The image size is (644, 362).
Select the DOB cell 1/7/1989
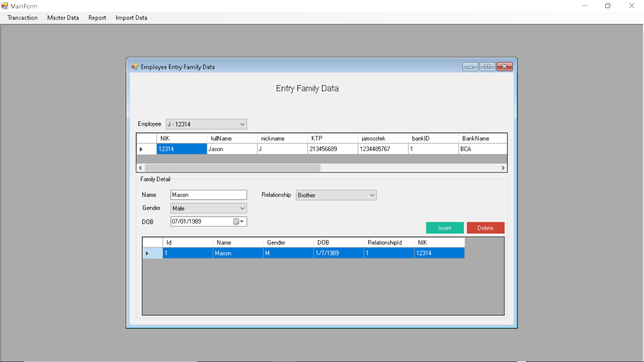coord(339,253)
